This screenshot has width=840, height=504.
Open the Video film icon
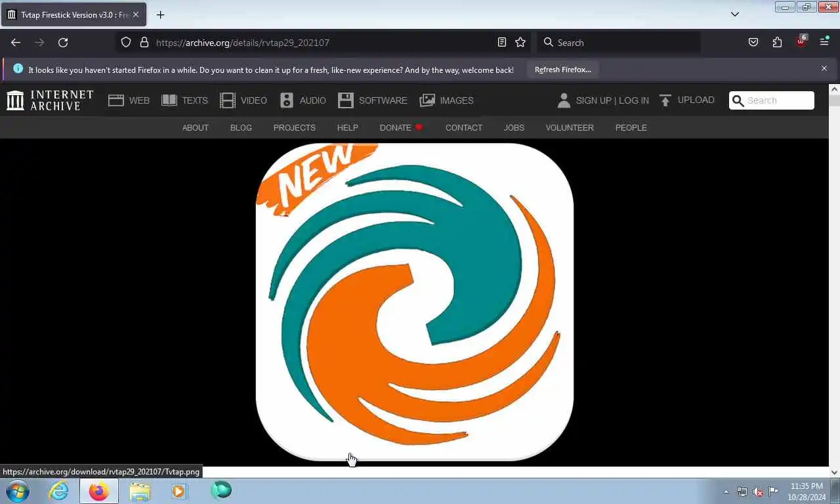tap(228, 100)
